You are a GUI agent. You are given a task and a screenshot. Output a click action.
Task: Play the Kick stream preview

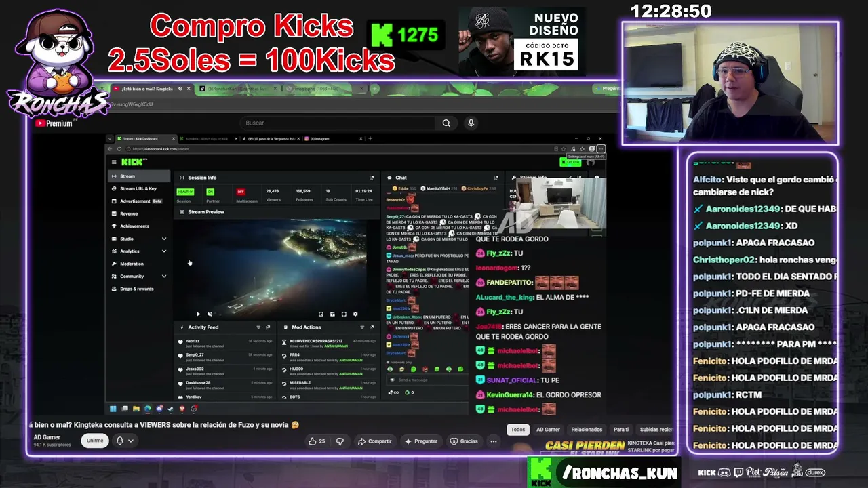pos(198,314)
